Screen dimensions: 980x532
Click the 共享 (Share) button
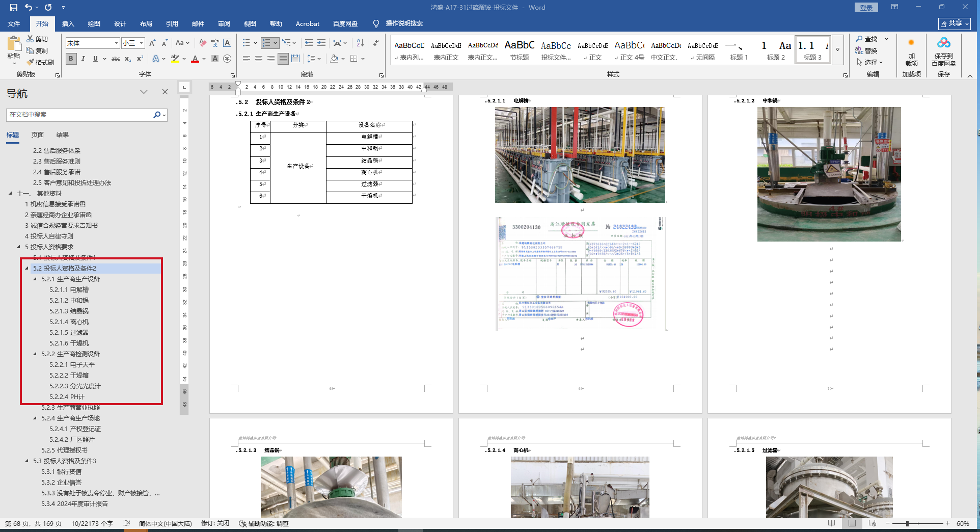click(x=955, y=23)
